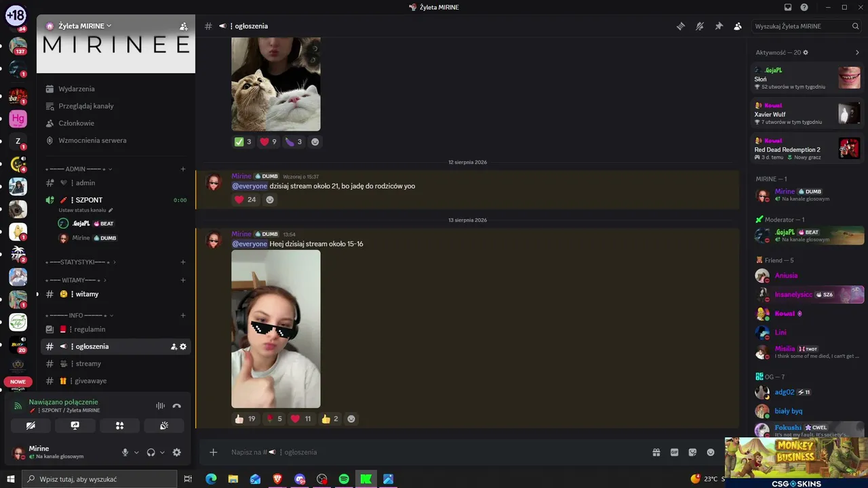Image resolution: width=868 pixels, height=488 pixels.
Task: Open the soundboard in the voice panel
Action: pos(164,426)
